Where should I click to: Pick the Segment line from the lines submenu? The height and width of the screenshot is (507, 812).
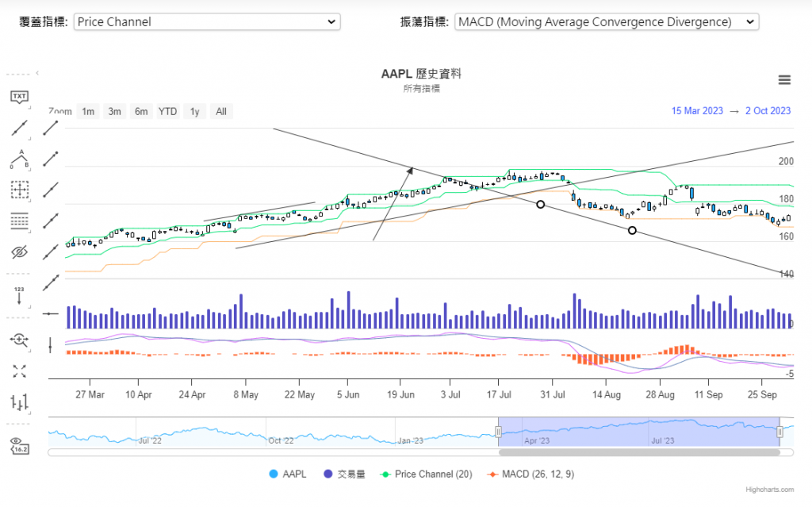pyautogui.click(x=51, y=128)
